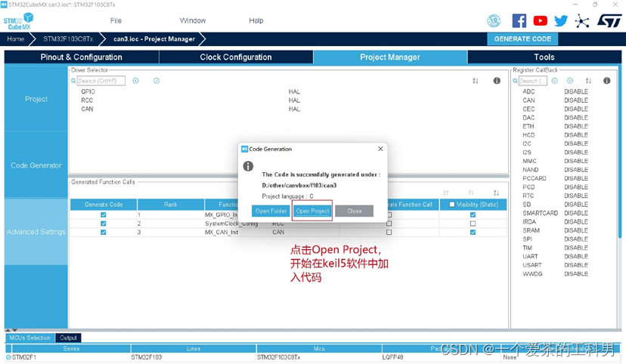Switch to MCUs Selection bottom tab
The width and height of the screenshot is (626, 364).
click(x=30, y=338)
